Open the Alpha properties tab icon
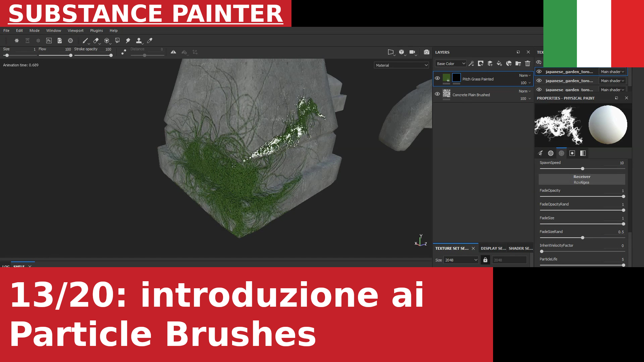The width and height of the screenshot is (644, 362). [551, 153]
